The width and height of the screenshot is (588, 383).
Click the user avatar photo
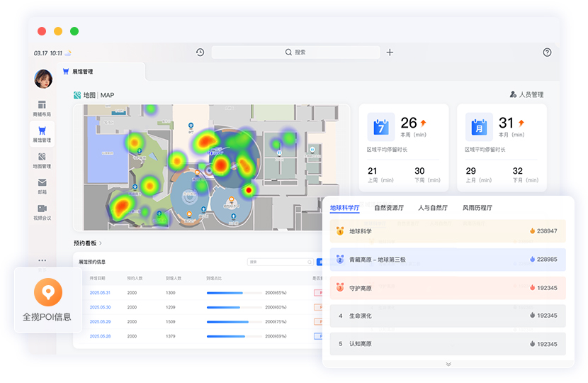pos(43,79)
